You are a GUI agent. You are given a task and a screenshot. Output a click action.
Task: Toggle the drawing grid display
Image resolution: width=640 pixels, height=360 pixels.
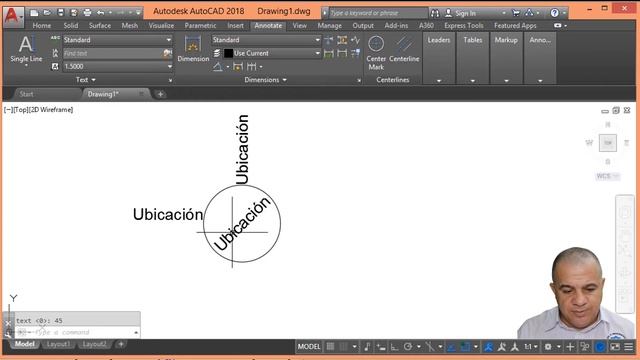[x=330, y=347]
